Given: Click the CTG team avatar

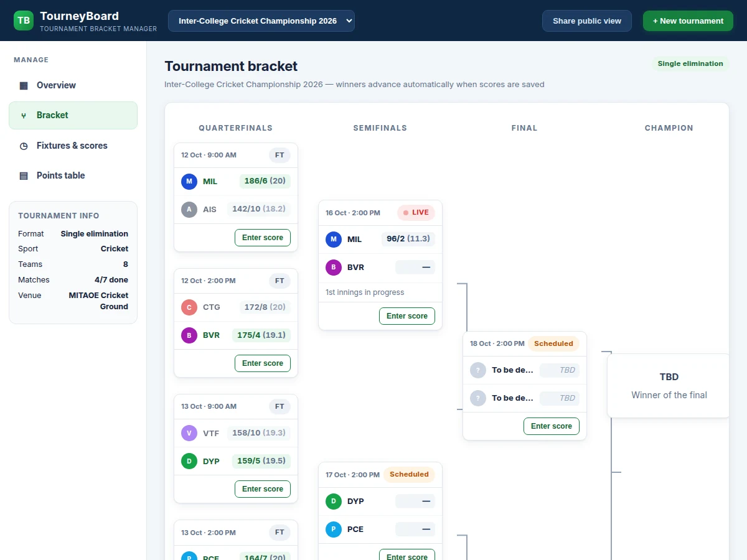Looking at the screenshot, I should point(189,307).
